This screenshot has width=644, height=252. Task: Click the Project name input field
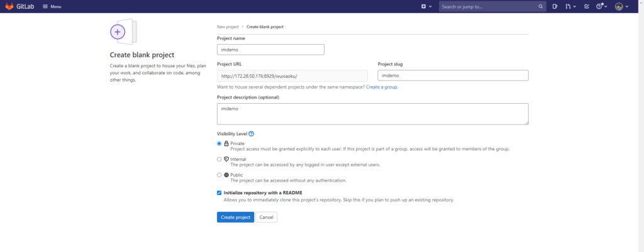point(270,50)
